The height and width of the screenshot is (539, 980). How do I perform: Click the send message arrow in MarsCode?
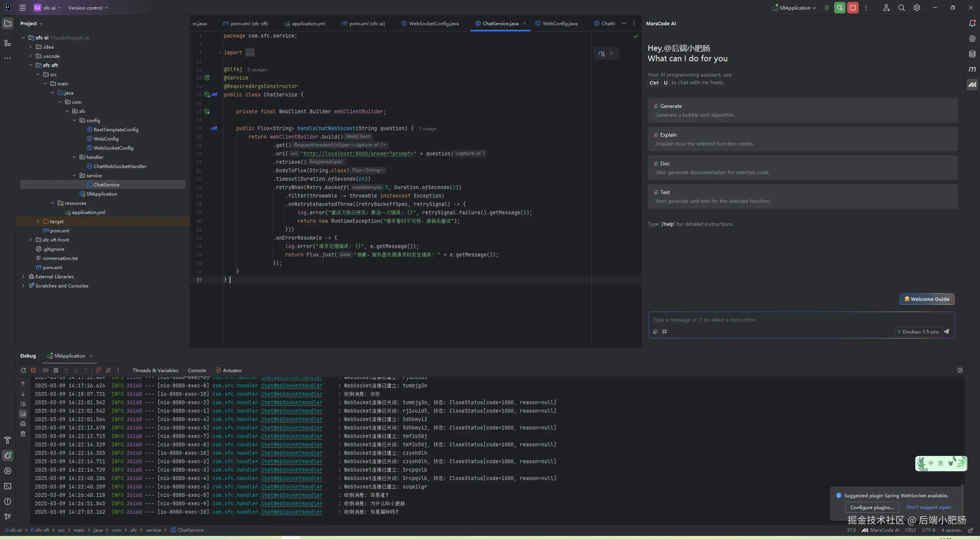point(946,332)
